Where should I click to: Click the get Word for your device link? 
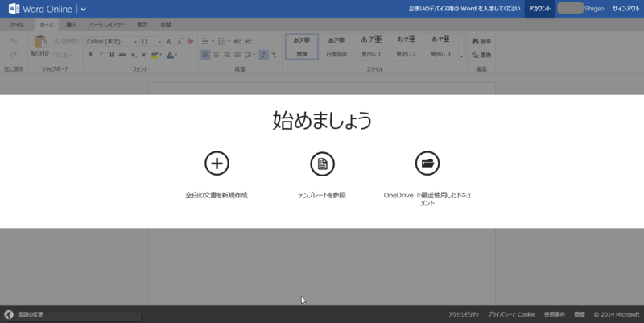[464, 9]
